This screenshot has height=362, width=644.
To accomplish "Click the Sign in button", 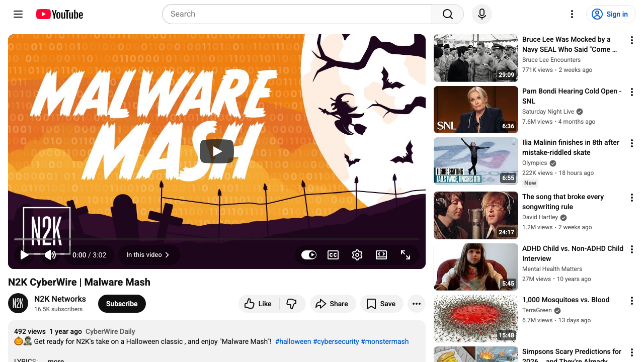I will (x=611, y=14).
